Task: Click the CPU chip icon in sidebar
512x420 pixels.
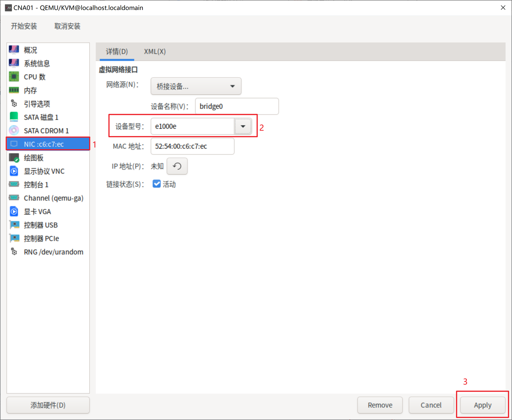Action: [x=14, y=77]
